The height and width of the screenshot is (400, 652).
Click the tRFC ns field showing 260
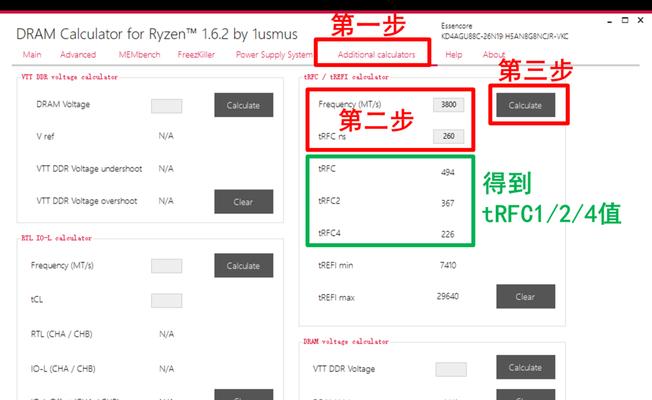[448, 136]
